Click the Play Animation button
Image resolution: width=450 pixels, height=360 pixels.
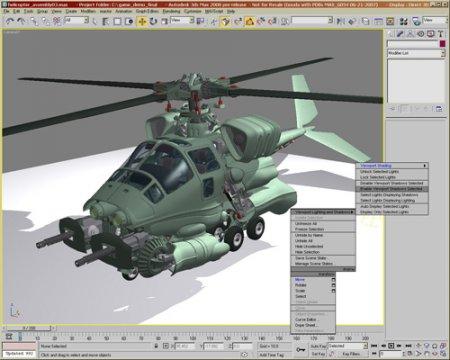[391, 346]
